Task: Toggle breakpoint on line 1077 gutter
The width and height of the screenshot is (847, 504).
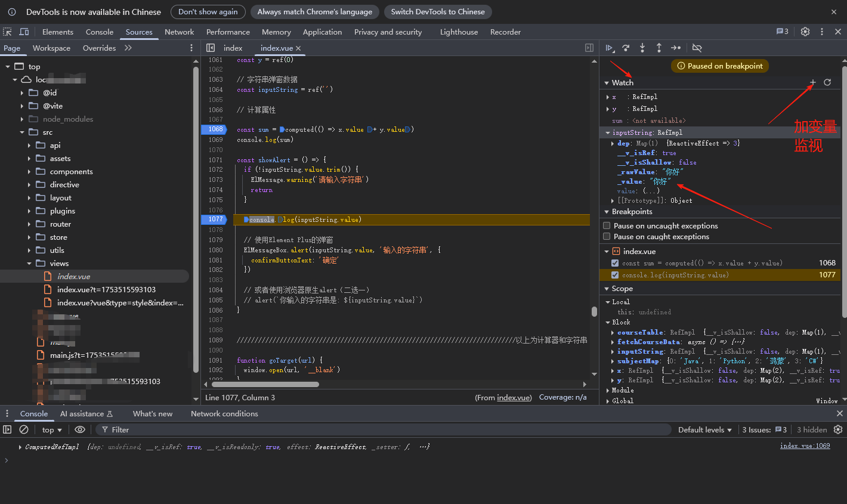Action: [x=215, y=219]
